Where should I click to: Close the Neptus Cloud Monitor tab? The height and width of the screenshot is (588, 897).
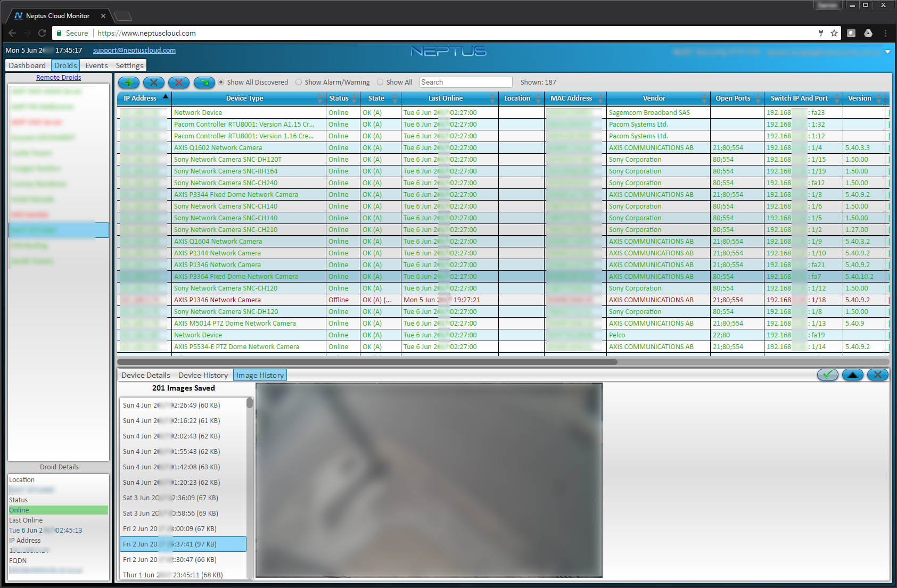[x=103, y=16]
